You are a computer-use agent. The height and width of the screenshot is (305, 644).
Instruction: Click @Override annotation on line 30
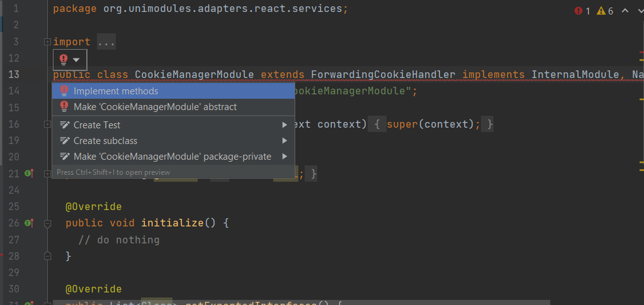pyautogui.click(x=94, y=289)
